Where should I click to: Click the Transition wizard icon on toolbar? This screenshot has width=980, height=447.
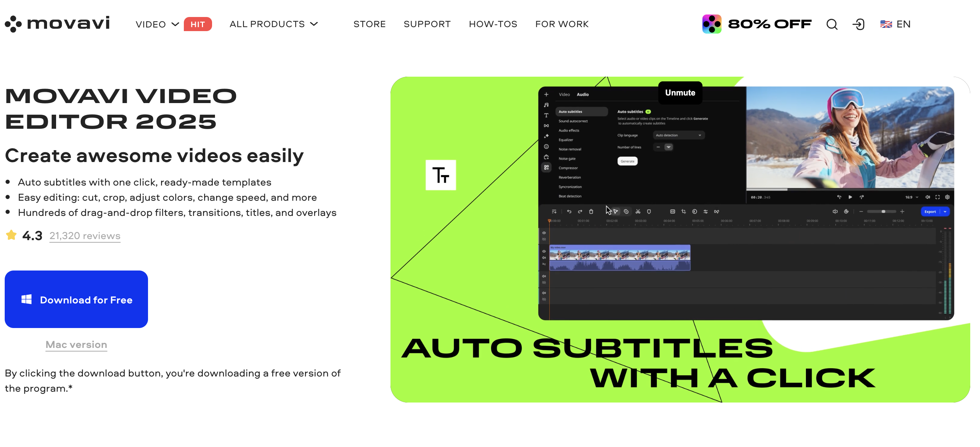tap(717, 212)
